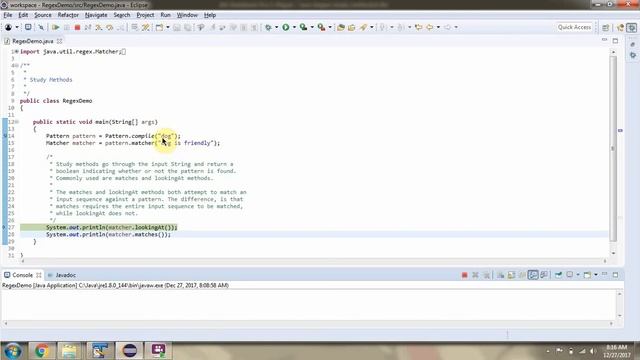
Task: Click the Pin Console icon
Action: [x=558, y=275]
